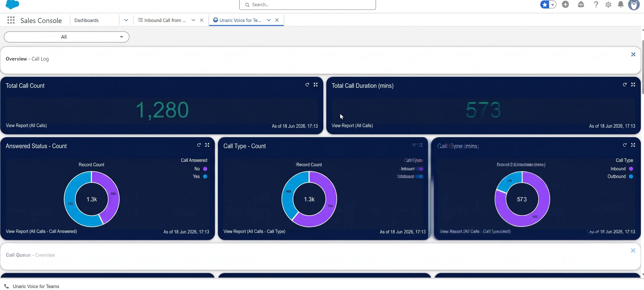Open the Favorites star icon
The width and height of the screenshot is (644, 290).
coord(545,4)
